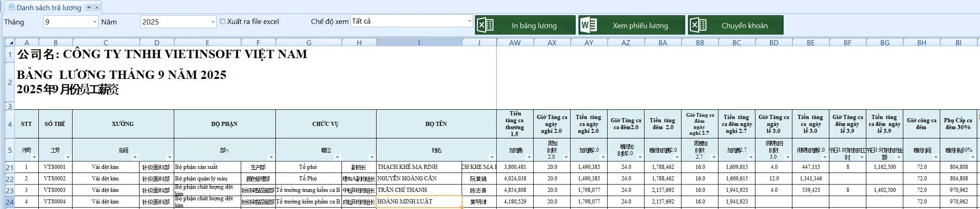
Task: Click cell NGUYỄN HOÀNG CẦN
Action: [419, 179]
